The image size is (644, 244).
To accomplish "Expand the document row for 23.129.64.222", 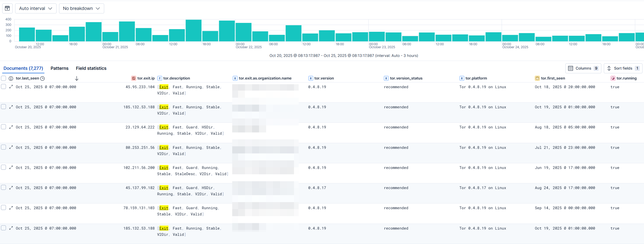I will (x=11, y=127).
